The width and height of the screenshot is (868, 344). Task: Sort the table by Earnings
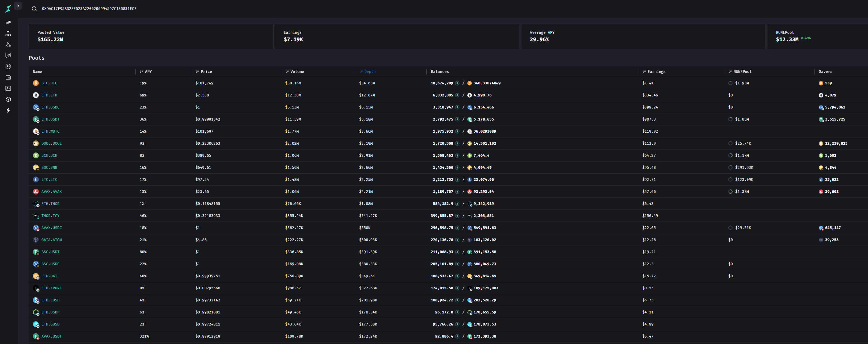click(654, 72)
